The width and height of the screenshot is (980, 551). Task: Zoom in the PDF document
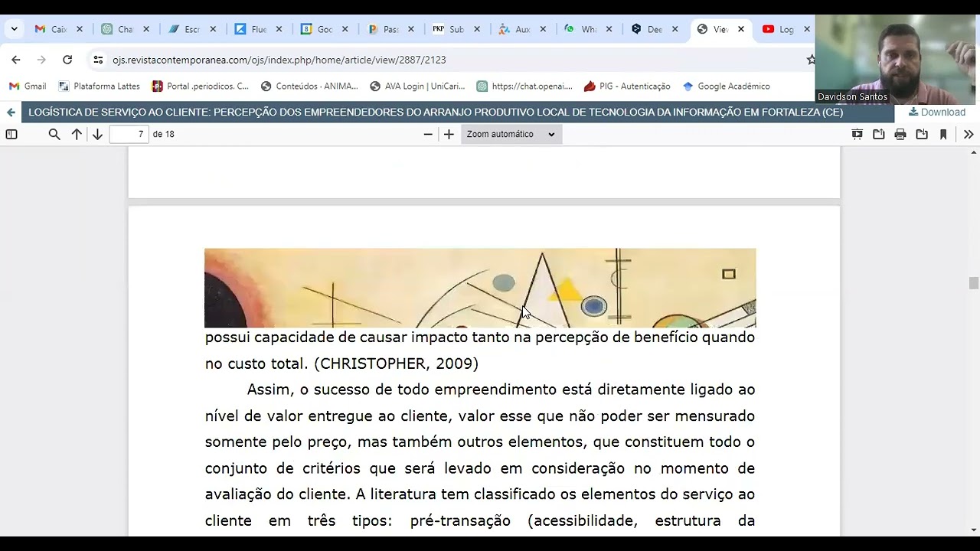point(449,134)
